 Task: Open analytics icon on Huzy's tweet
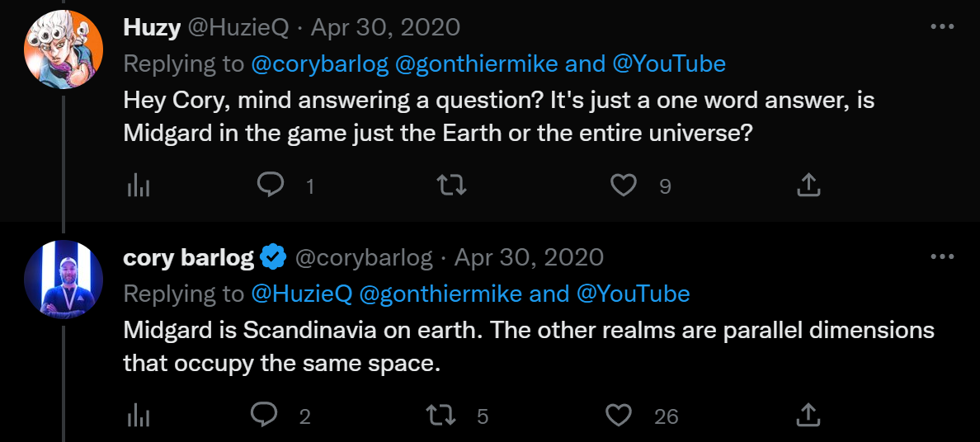[x=139, y=186]
